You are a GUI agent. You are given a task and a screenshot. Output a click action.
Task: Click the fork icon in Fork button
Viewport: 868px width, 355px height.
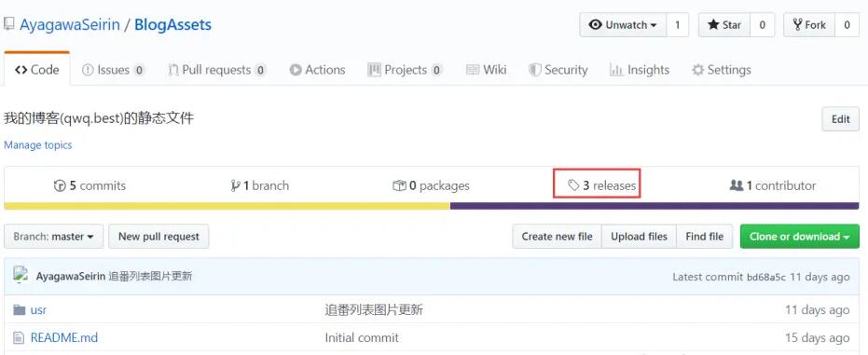tap(798, 25)
